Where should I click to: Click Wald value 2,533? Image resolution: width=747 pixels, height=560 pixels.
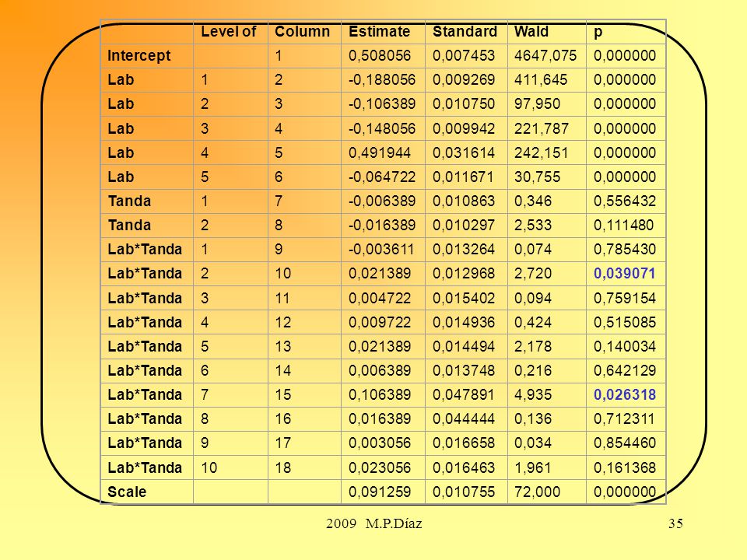532,225
